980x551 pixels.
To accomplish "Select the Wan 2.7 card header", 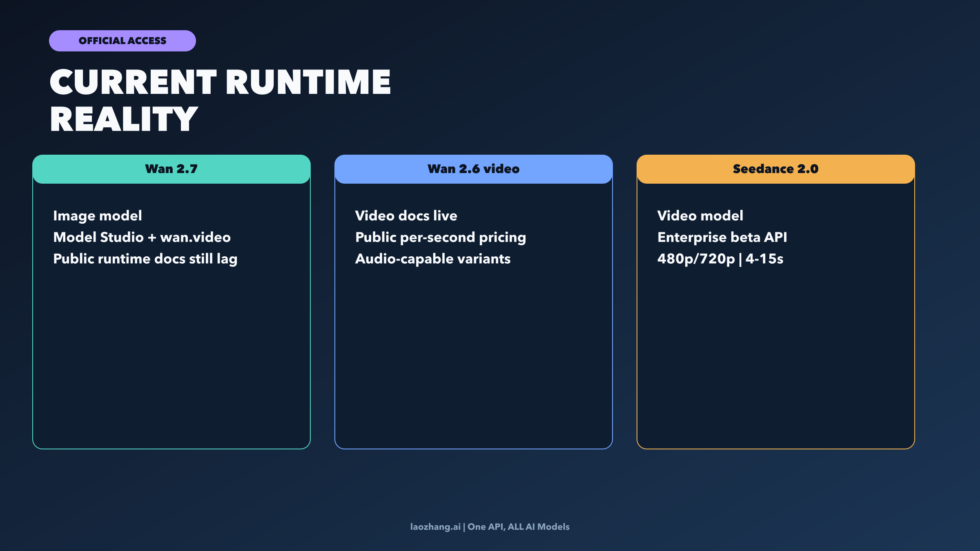I will point(171,169).
